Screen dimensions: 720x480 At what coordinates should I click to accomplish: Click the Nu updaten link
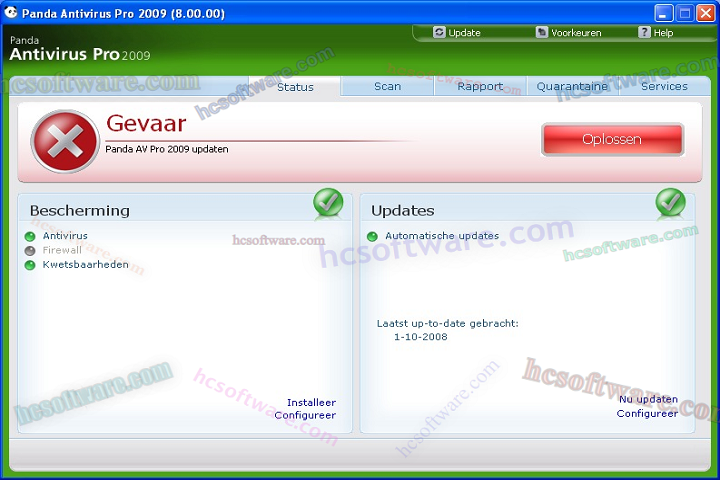648,399
